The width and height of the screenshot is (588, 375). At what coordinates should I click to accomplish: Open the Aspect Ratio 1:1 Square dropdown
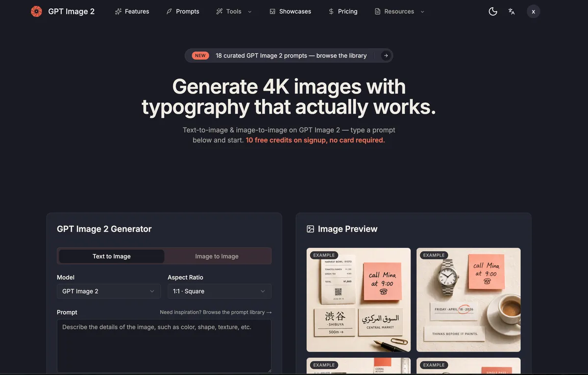[220, 291]
